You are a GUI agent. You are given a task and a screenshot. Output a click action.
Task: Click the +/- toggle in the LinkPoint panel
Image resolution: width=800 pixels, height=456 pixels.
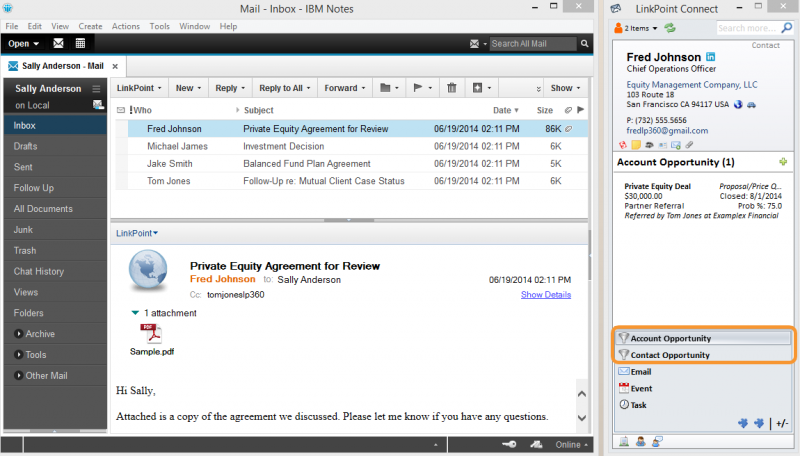pos(782,423)
